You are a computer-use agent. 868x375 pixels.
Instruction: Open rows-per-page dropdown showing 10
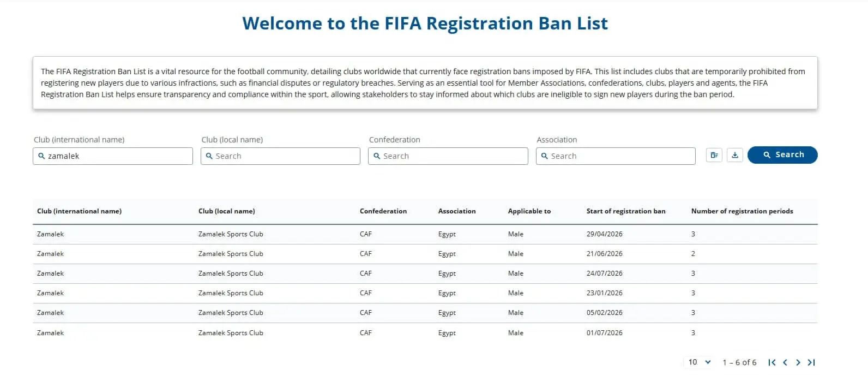(699, 362)
